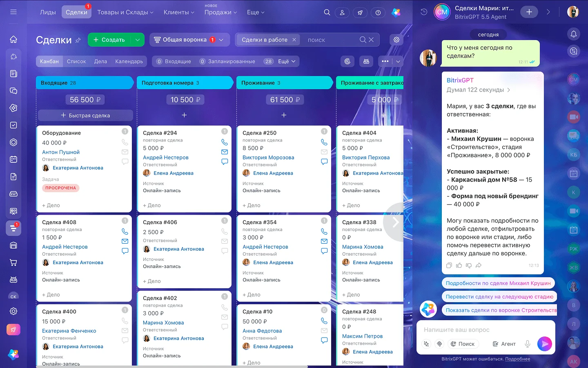Click the help question mark icon
Image resolution: width=588 pixels, height=368 pixels.
pos(378,13)
